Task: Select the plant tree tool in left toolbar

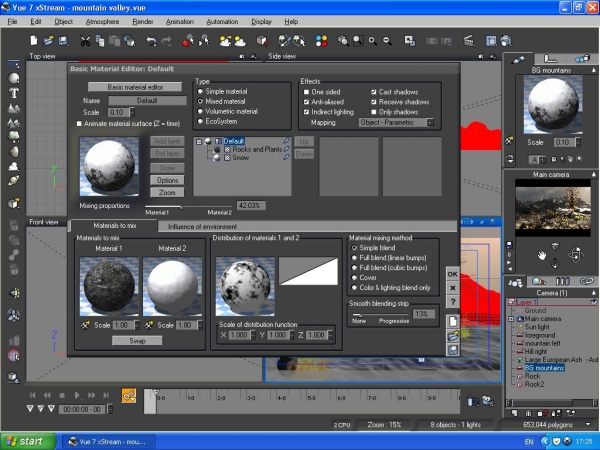Action: pos(14,136)
